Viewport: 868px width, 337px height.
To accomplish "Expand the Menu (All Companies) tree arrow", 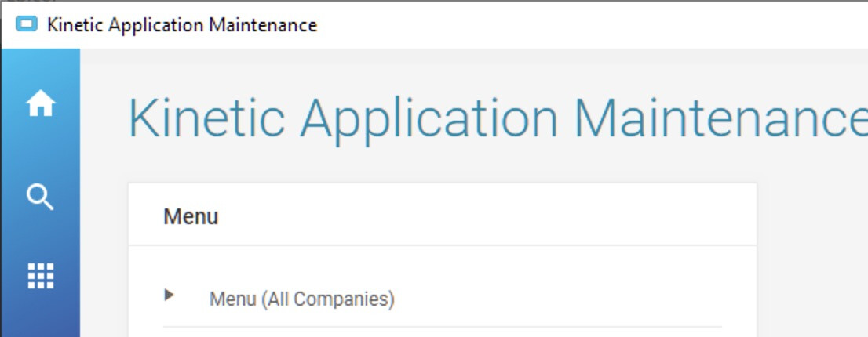I will tap(170, 295).
